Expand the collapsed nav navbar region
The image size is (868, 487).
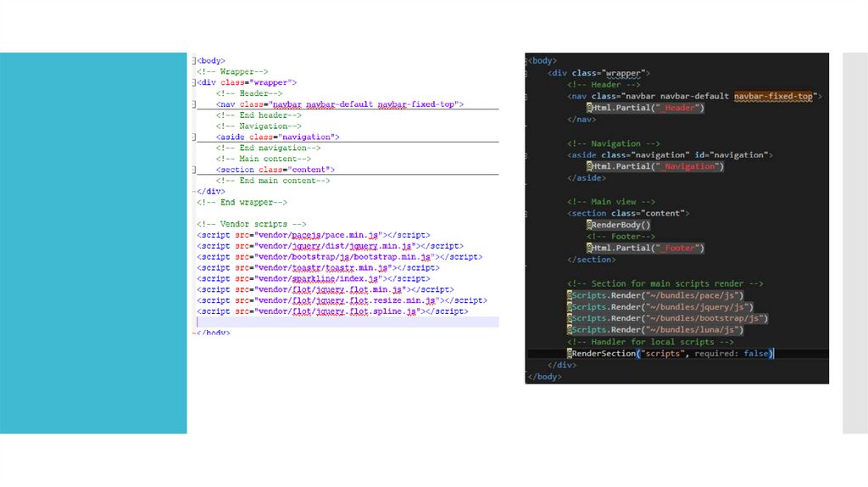click(194, 104)
